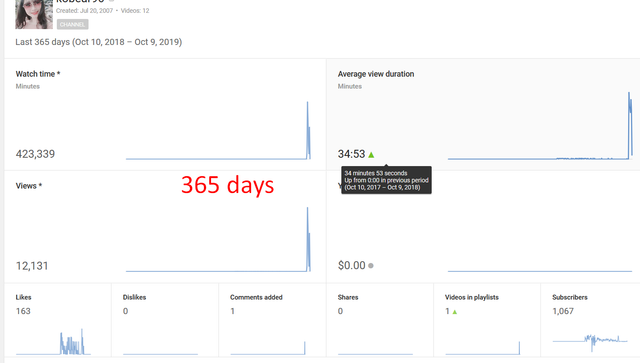The image size is (640, 363).
Task: Click the Videos: 12 text
Action: coord(135,11)
